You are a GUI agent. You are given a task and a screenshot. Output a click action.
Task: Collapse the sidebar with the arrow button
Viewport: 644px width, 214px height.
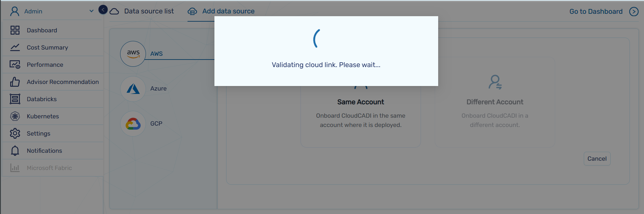(103, 10)
